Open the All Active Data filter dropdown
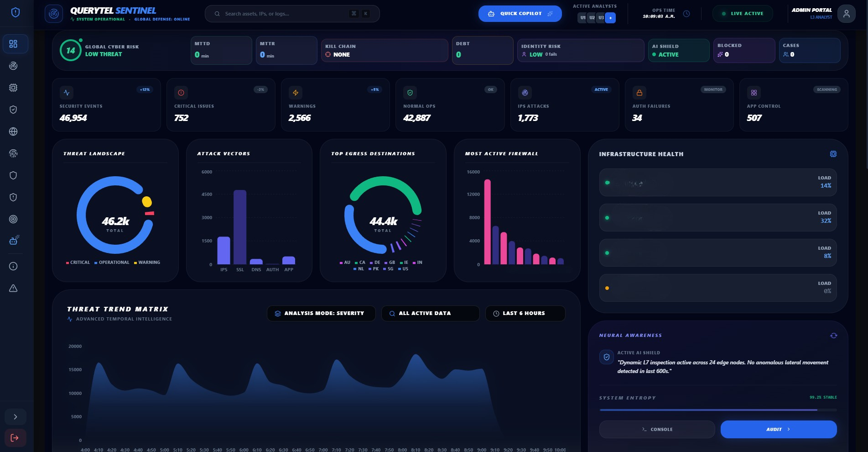 430,314
